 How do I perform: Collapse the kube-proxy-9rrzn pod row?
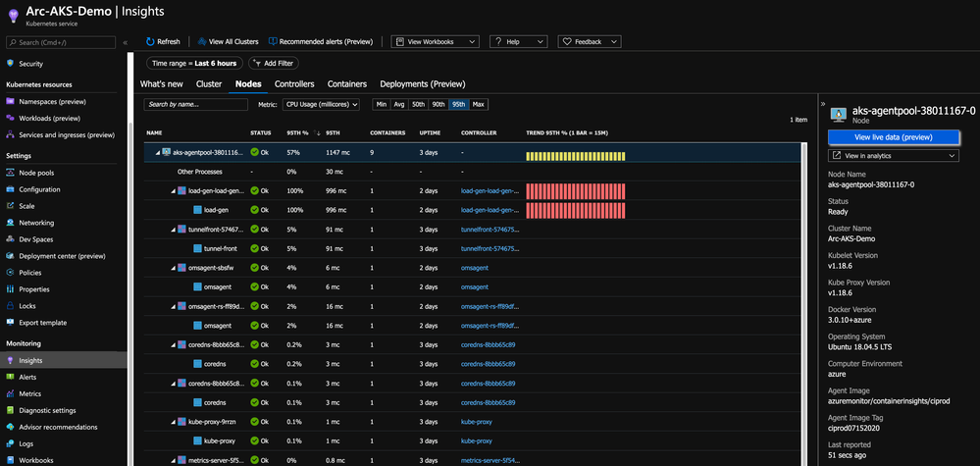click(x=173, y=422)
